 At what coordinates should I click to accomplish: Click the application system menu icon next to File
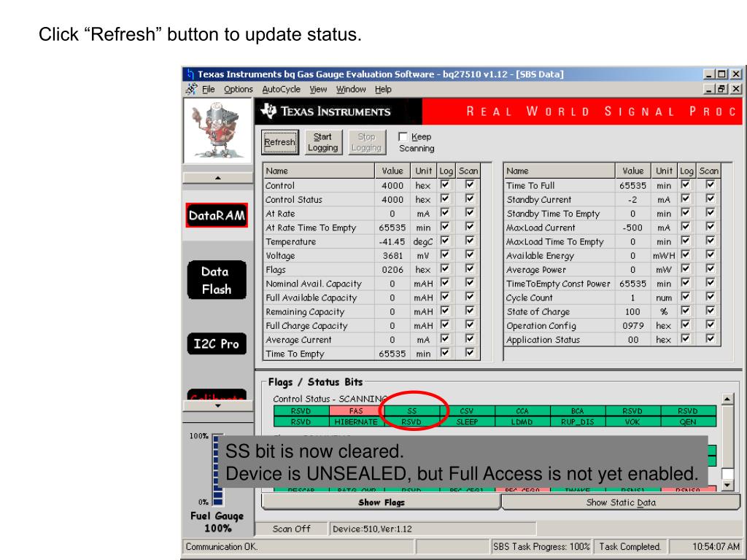tap(191, 89)
